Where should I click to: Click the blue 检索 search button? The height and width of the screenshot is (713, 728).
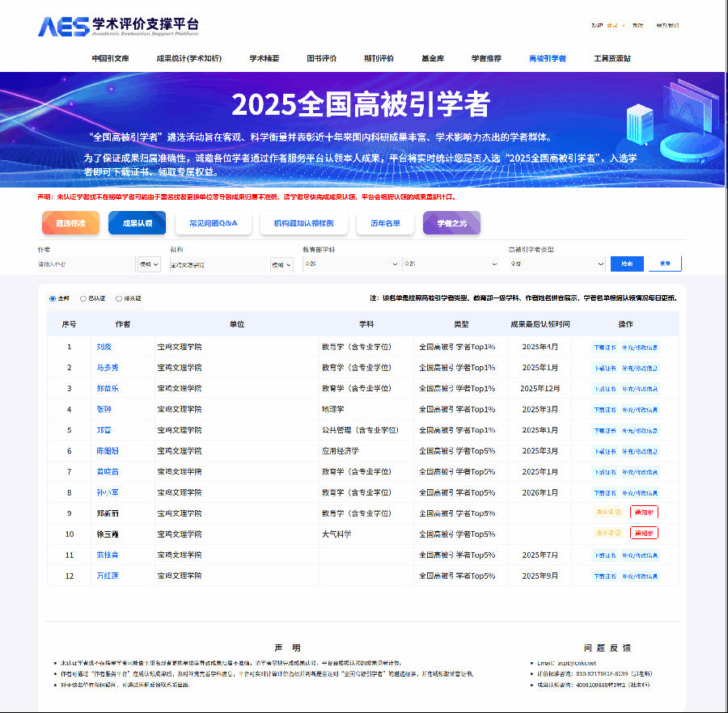pos(628,264)
